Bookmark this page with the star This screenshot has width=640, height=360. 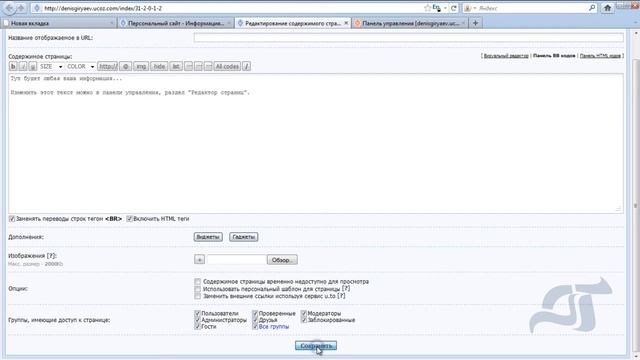[x=427, y=8]
